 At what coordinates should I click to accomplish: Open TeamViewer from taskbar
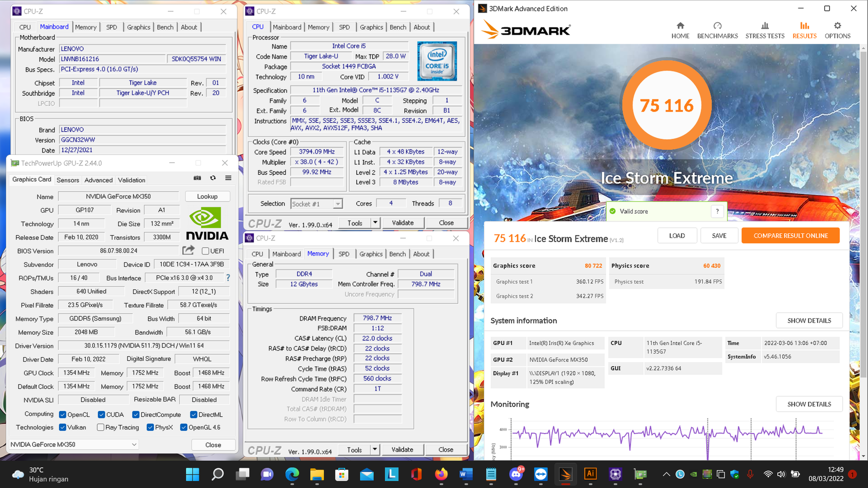click(541, 474)
